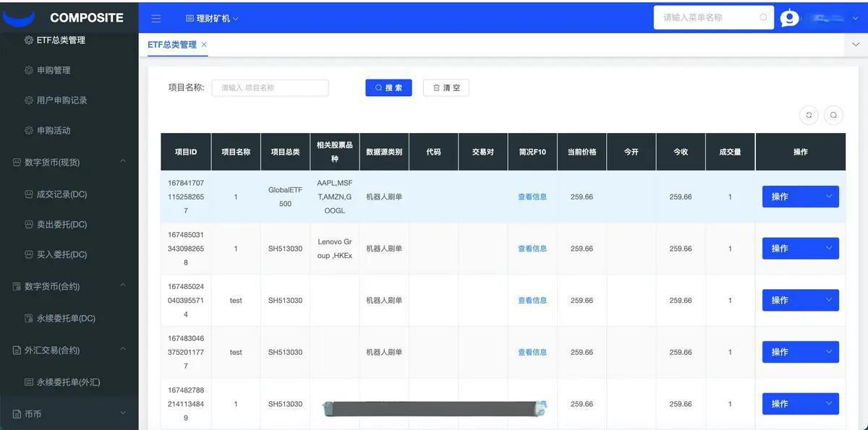Open 操作 dropdown in Lenovo Group row
The height and width of the screenshot is (430, 868).
point(801,249)
